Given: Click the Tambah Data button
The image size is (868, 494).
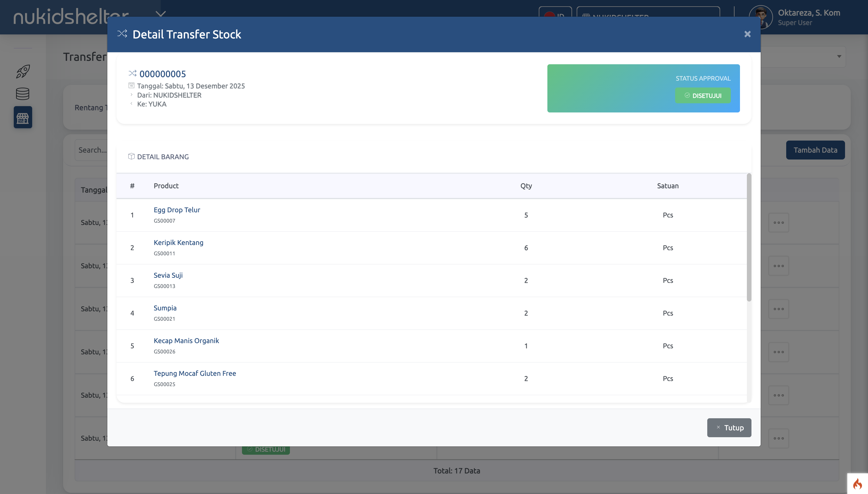Looking at the screenshot, I should click(815, 150).
